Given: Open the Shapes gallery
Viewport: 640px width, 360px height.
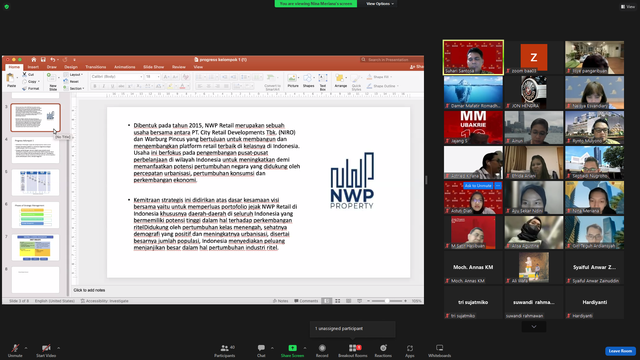Looking at the screenshot, I should [309, 80].
